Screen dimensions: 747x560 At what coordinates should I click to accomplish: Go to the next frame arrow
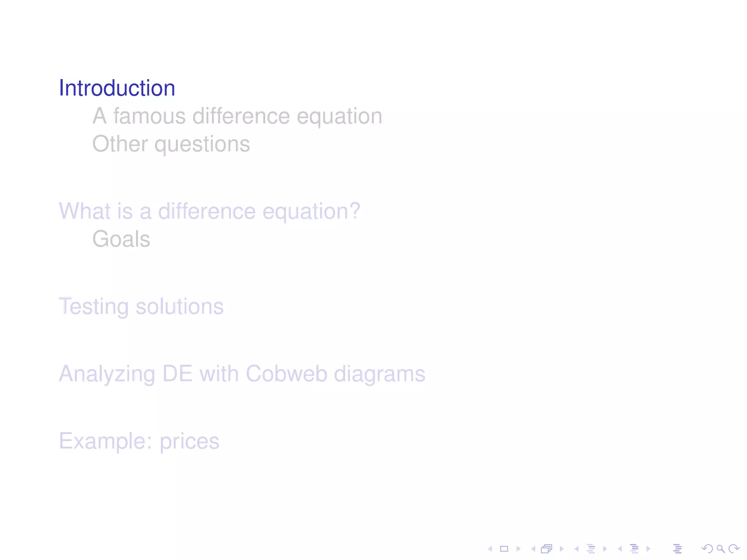point(561,548)
